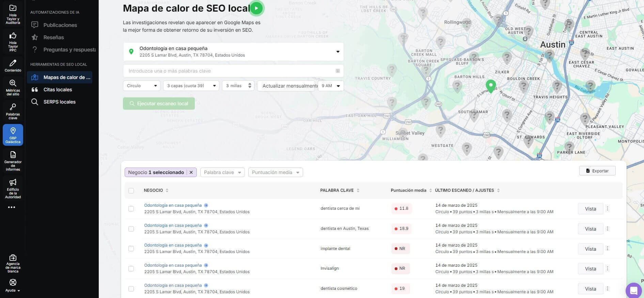Image resolution: width=644 pixels, height=298 pixels.
Task: Expand the Círculo shape dropdown
Action: 141,86
